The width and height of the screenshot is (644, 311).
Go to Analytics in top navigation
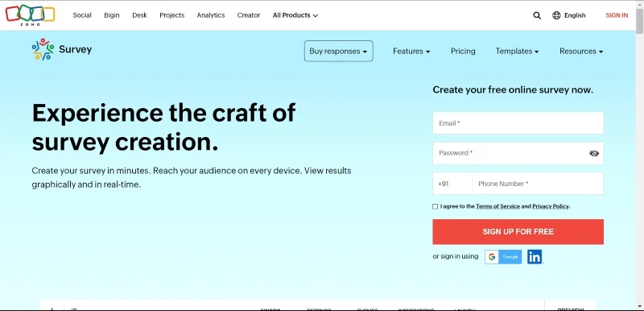pos(211,15)
